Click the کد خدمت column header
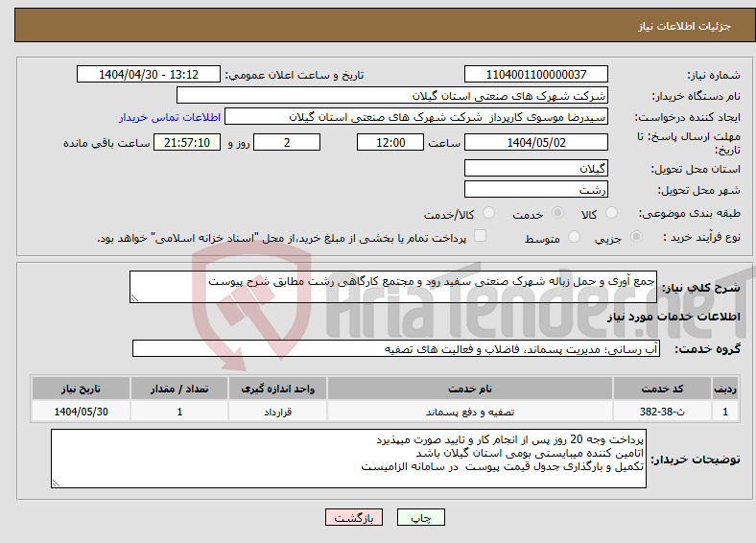 point(663,389)
